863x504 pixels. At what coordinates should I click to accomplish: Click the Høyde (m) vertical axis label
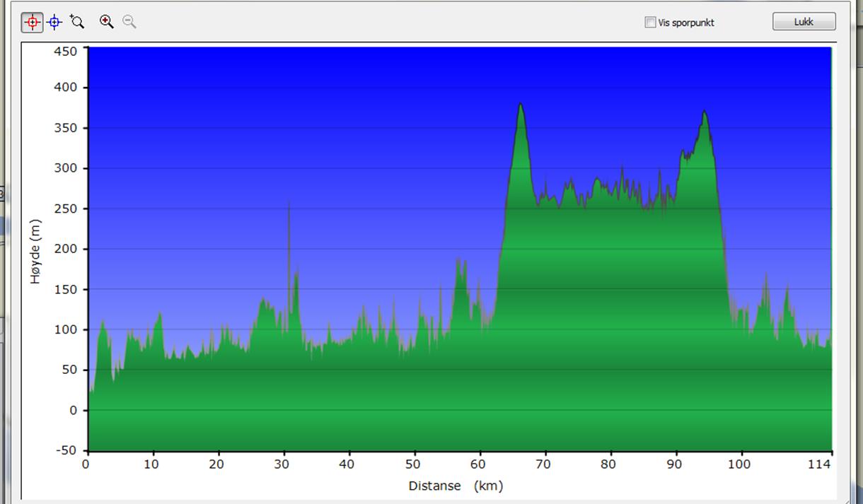click(35, 252)
